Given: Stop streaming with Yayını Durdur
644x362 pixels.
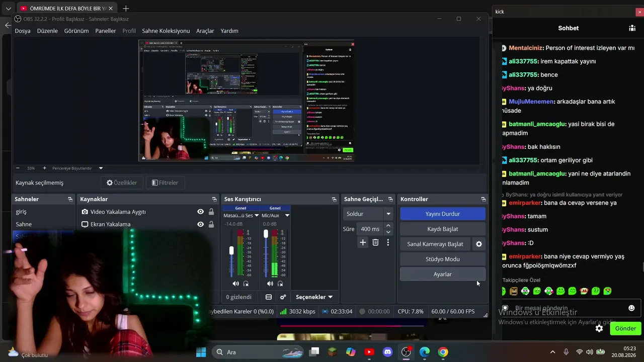Looking at the screenshot, I should 443,214.
